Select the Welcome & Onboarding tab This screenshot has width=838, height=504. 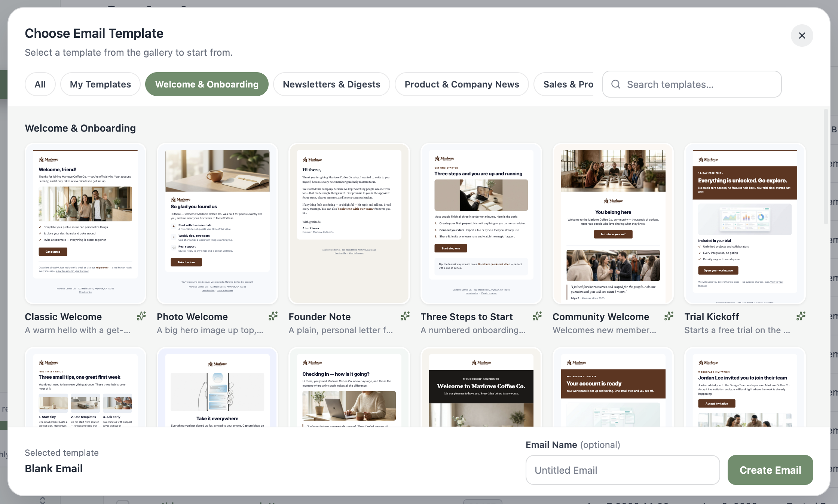(207, 84)
